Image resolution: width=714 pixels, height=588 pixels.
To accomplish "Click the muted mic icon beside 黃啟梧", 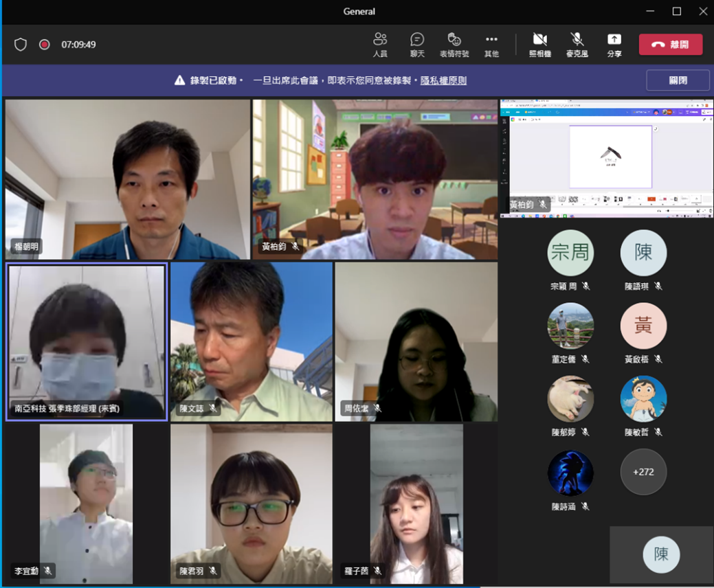I will point(658,359).
